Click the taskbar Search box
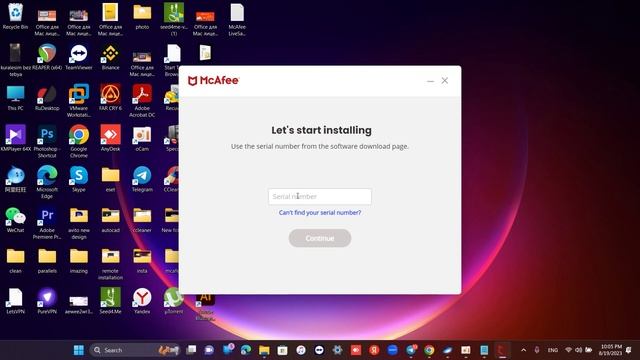This screenshot has width=640, height=360. point(135,350)
